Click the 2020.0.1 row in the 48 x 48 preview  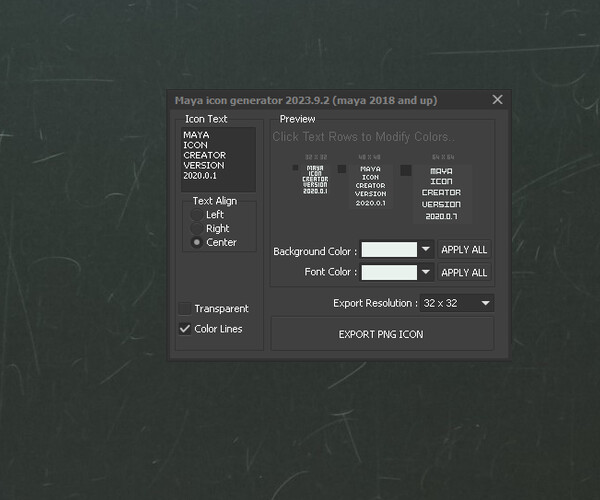[x=370, y=203]
